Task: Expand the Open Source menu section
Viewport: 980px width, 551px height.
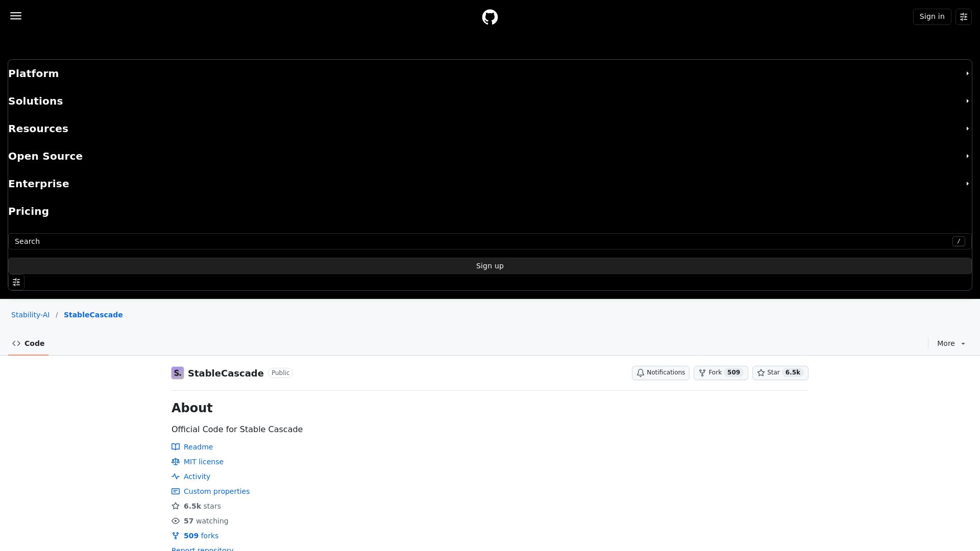Action: coord(490,156)
